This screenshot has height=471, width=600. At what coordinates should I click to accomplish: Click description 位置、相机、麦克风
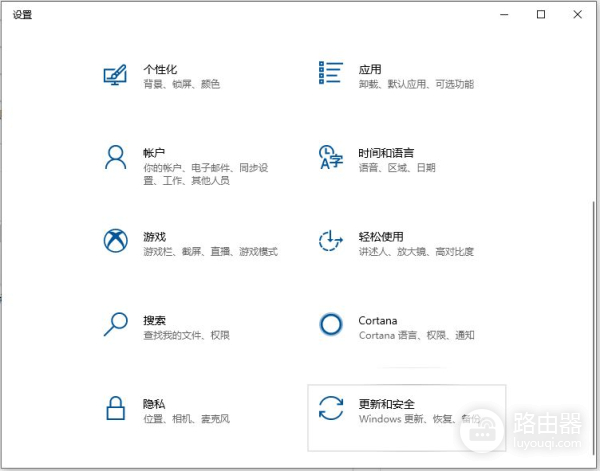(x=186, y=419)
